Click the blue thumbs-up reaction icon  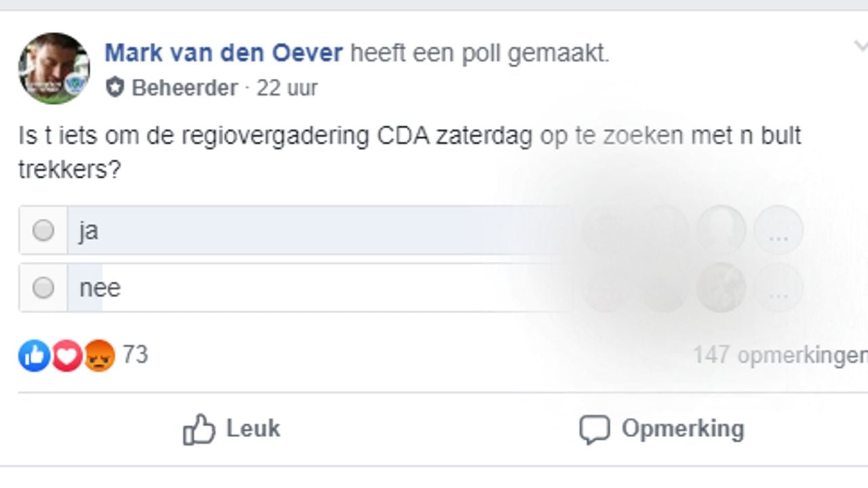point(34,356)
